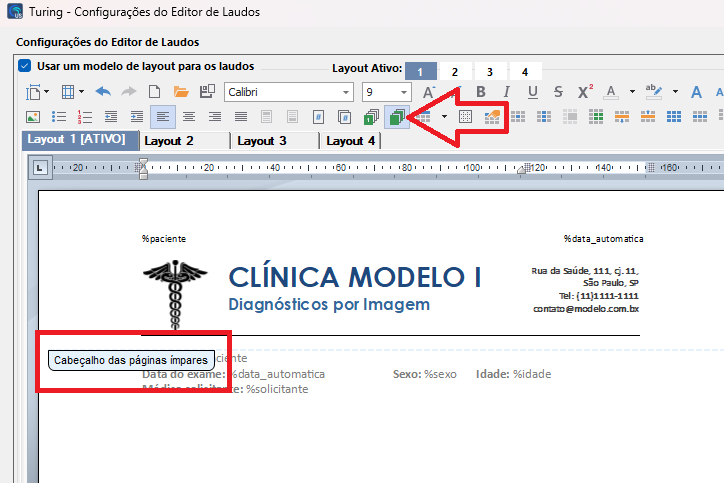Set active layout to 2
This screenshot has height=483, width=724.
click(x=455, y=71)
